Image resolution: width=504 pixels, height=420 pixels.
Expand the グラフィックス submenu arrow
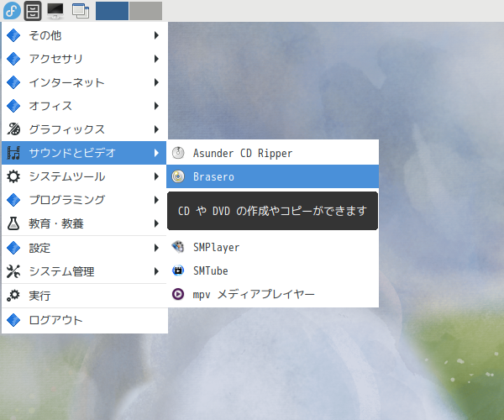click(x=156, y=129)
